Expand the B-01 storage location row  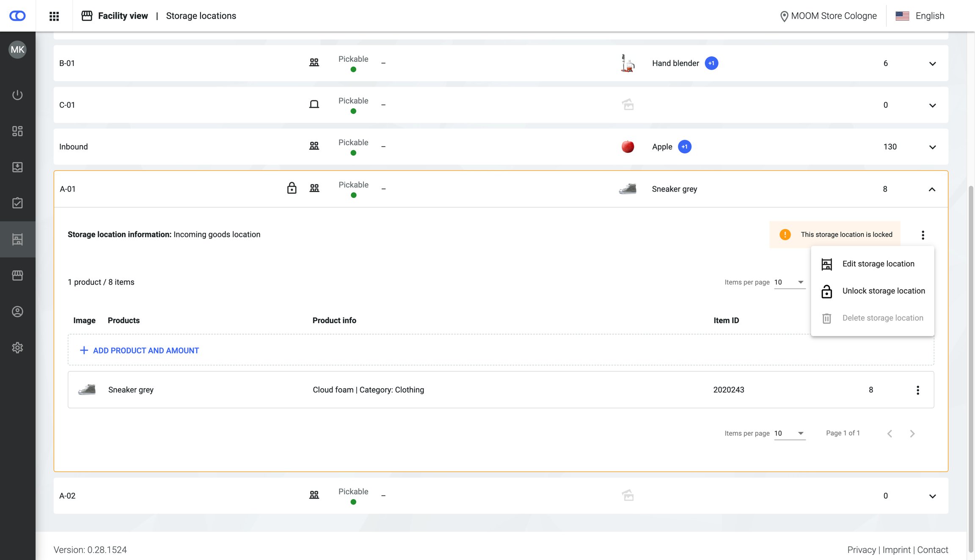pyautogui.click(x=932, y=63)
